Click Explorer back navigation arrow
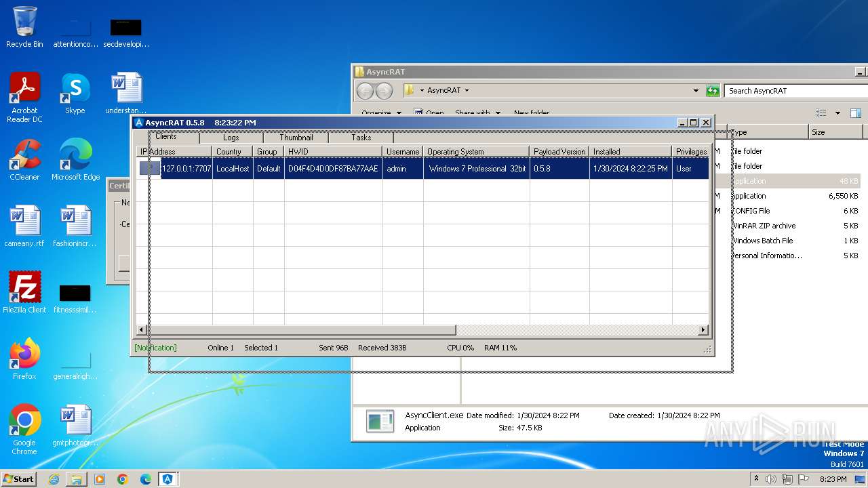868x488 pixels. tap(365, 91)
